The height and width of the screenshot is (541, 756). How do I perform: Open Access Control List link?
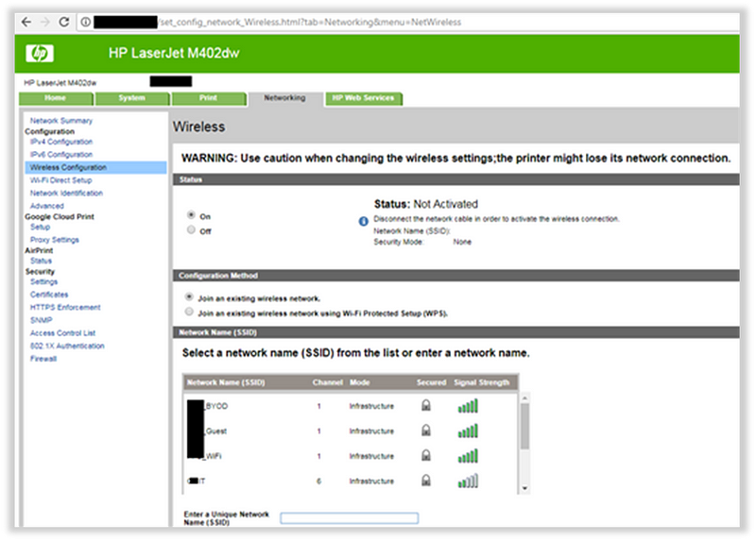(62, 333)
